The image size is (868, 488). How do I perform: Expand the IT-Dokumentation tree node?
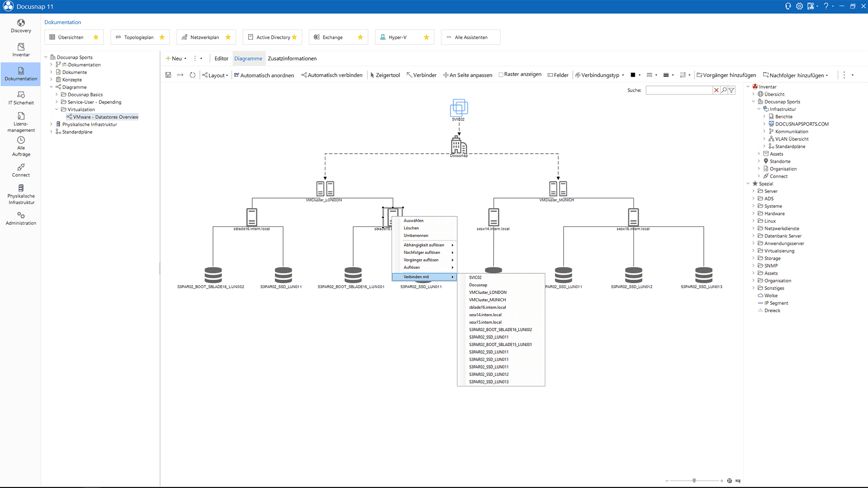point(51,65)
